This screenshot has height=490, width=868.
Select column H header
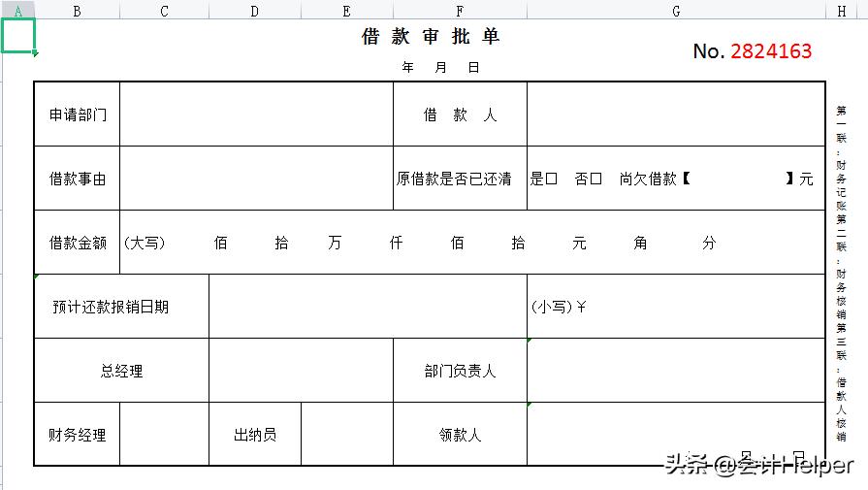(x=842, y=10)
